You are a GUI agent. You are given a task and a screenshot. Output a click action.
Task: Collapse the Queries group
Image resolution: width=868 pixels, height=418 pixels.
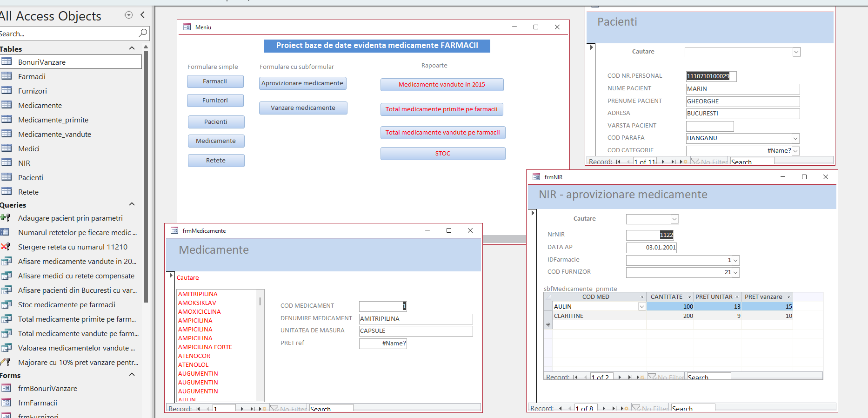pyautogui.click(x=132, y=204)
